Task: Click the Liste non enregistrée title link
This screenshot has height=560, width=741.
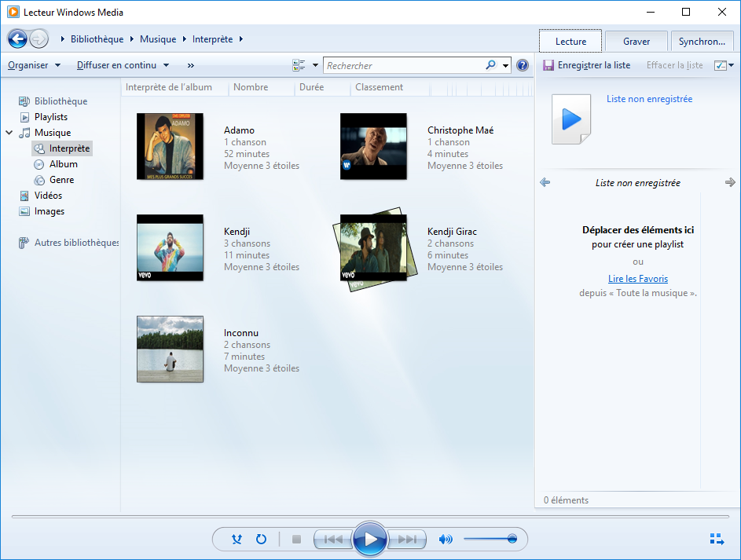Action: click(x=649, y=99)
